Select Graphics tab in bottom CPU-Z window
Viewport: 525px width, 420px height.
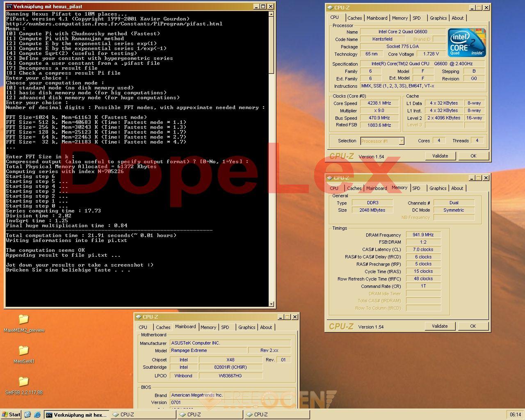[247, 327]
